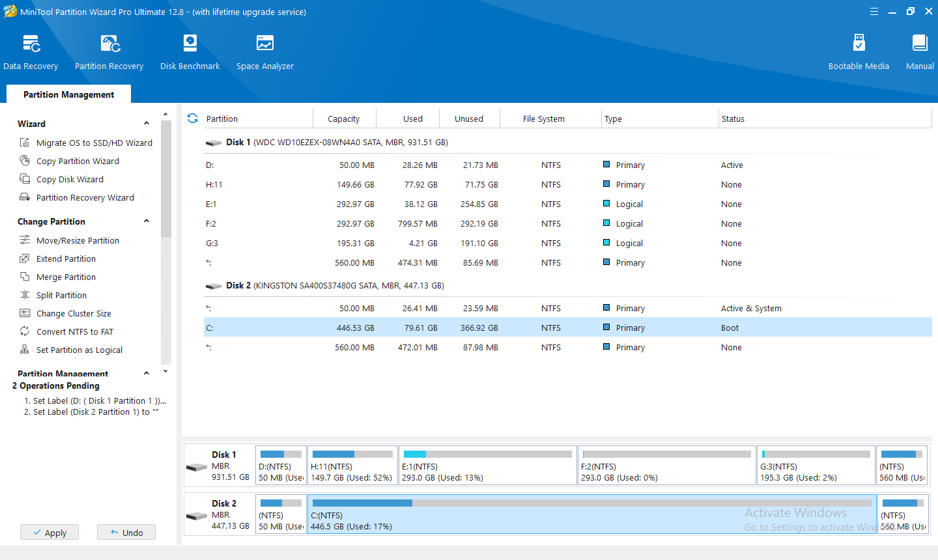
Task: Click Disk 1 drive icon in table
Action: click(214, 143)
